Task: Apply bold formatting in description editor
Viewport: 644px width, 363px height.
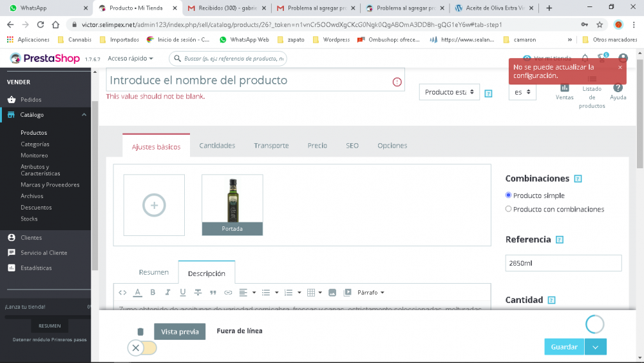Action: (x=153, y=292)
